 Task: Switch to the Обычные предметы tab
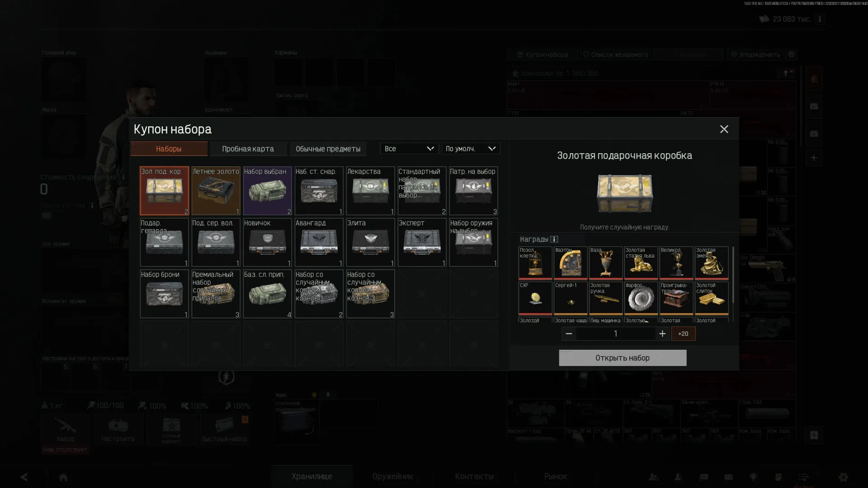point(328,149)
